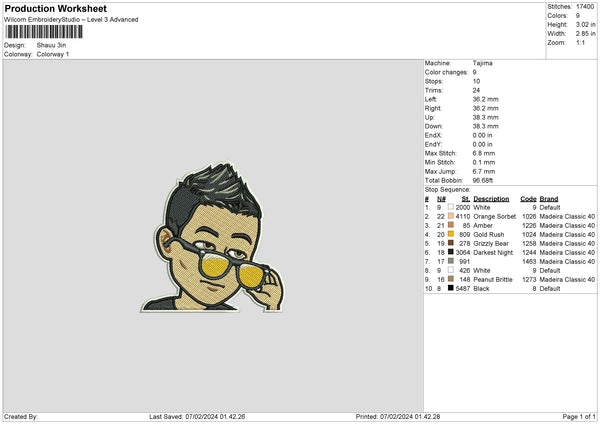The height and width of the screenshot is (424, 600).
Task: Select the Black color swatch in stop 10
Action: pos(451,288)
